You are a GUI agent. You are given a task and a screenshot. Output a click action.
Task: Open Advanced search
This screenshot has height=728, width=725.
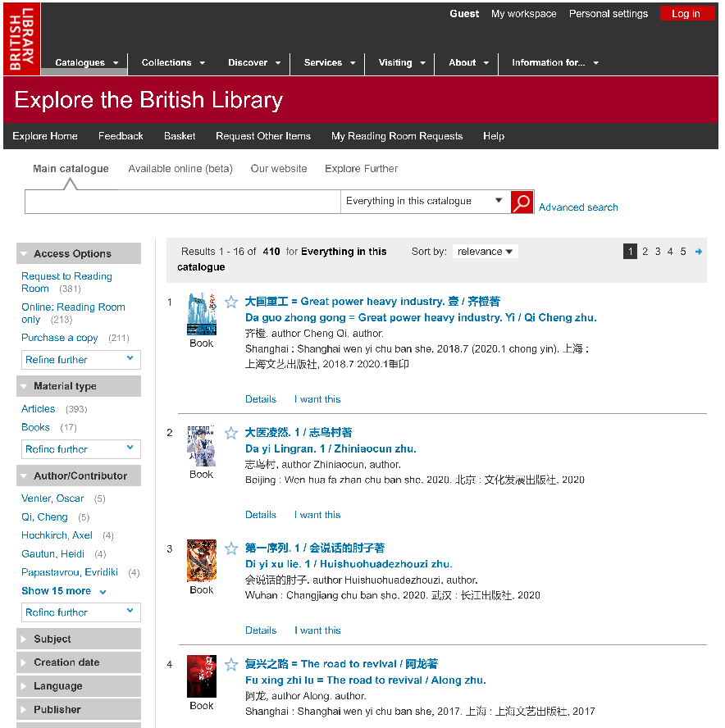[577, 207]
